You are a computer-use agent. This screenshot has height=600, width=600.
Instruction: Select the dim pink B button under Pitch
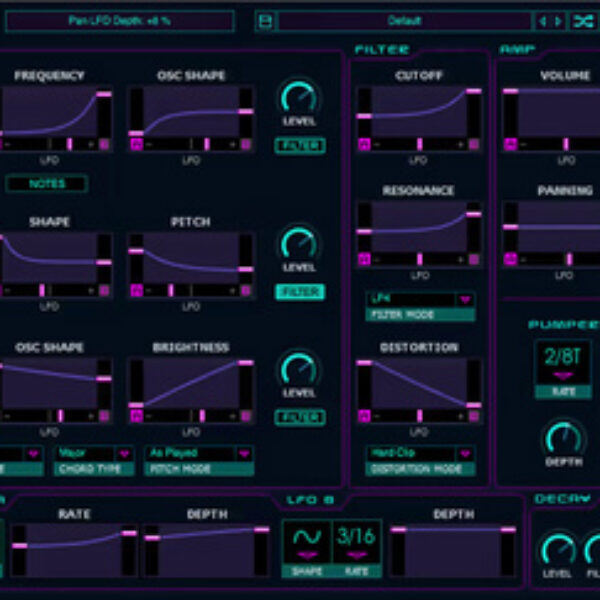click(x=246, y=291)
